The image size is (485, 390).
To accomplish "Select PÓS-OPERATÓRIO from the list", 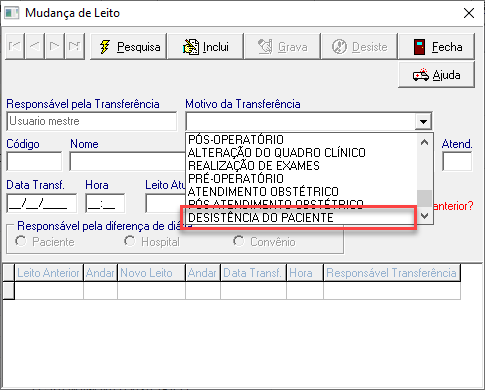I will click(x=236, y=140).
